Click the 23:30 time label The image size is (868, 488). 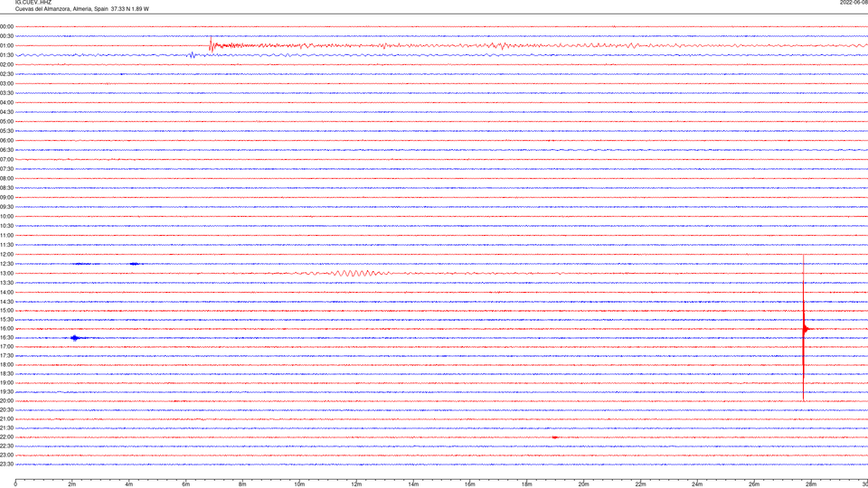pyautogui.click(x=6, y=465)
